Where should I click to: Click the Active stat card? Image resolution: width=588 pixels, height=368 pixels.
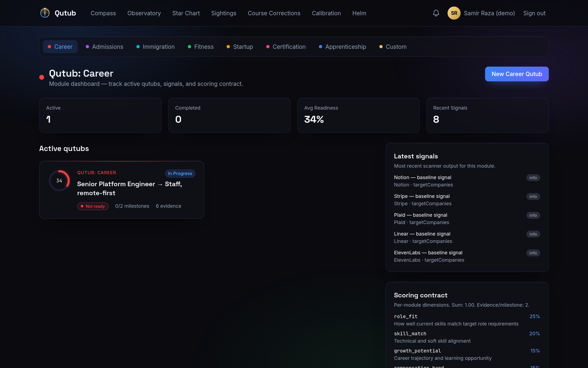100,115
